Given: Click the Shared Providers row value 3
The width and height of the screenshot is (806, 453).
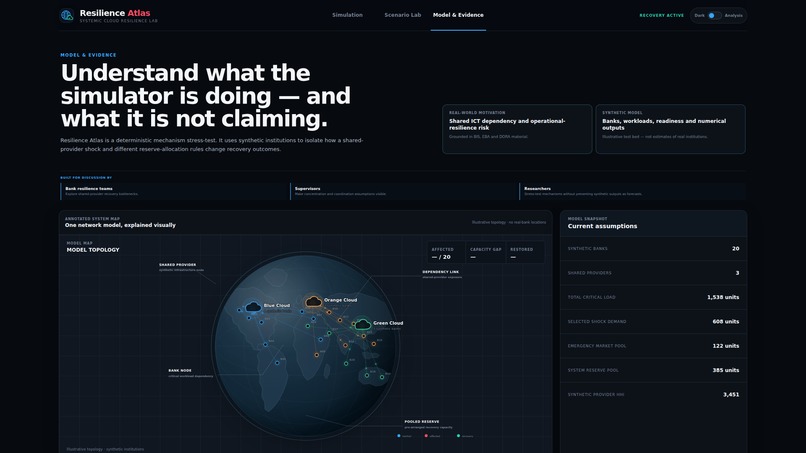Looking at the screenshot, I should tap(737, 273).
